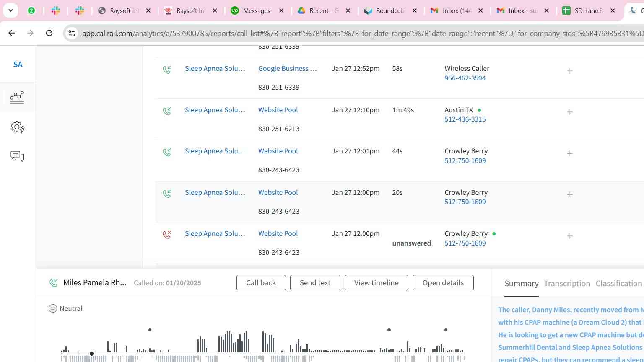644x362 pixels.
Task: Open phone number link 956-462-3594
Action: pos(465,78)
